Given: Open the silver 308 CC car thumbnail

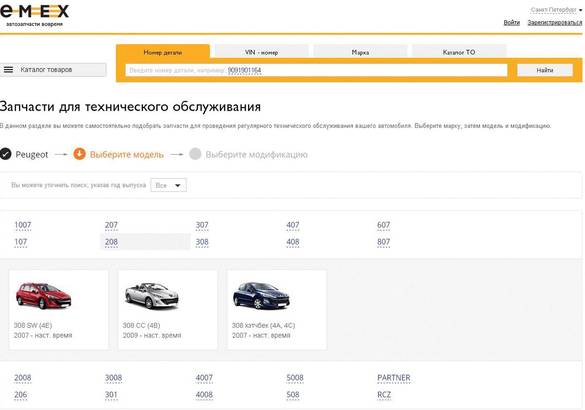Looking at the screenshot, I should (x=152, y=295).
